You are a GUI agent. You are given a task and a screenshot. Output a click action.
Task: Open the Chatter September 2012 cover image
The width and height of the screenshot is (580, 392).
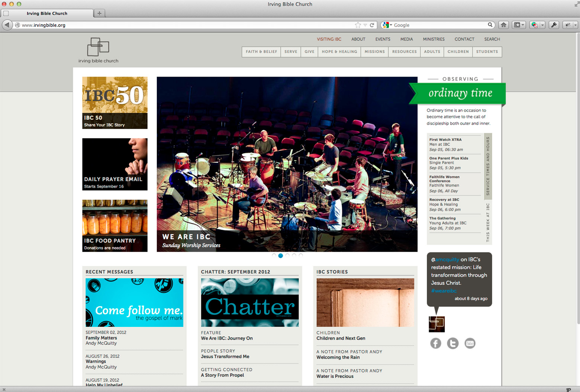(250, 302)
